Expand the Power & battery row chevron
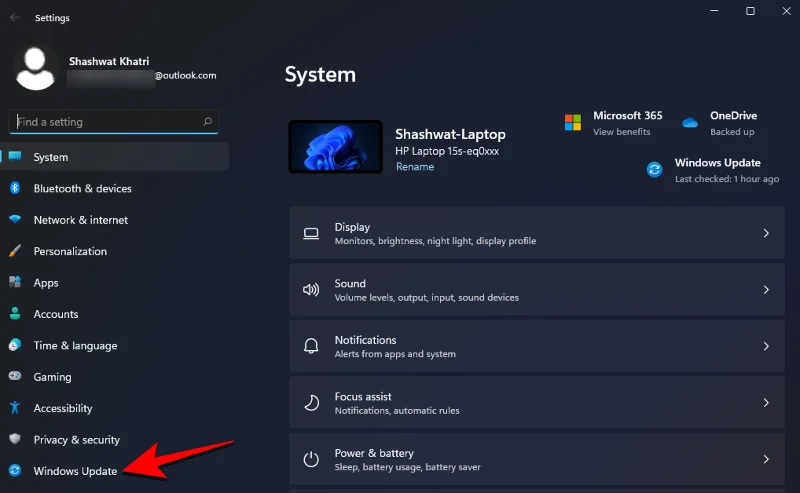 pos(766,459)
